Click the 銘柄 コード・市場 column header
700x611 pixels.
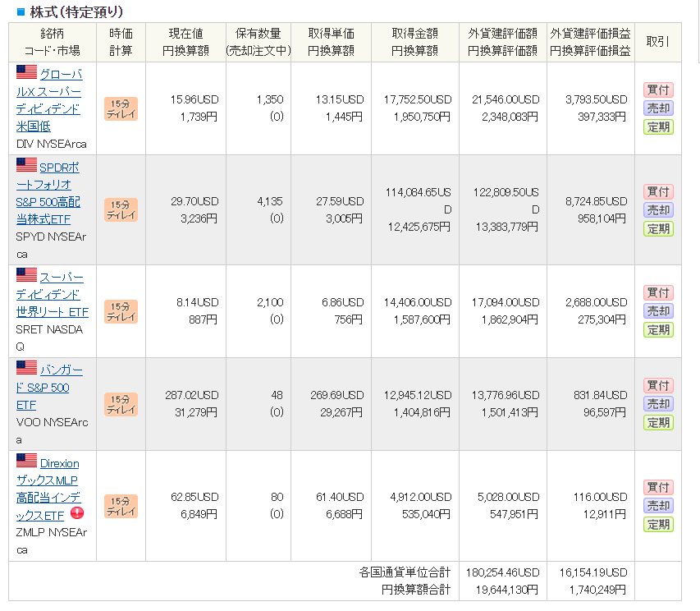pyautogui.click(x=53, y=42)
